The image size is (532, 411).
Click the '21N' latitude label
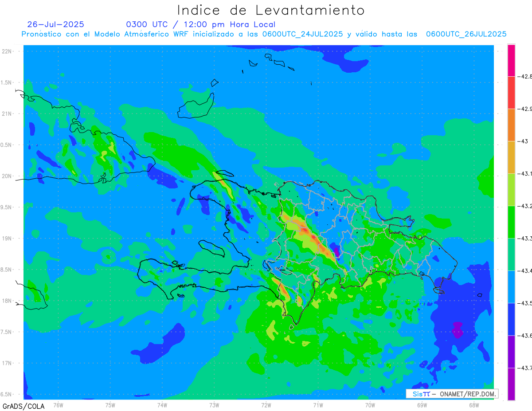point(7,114)
